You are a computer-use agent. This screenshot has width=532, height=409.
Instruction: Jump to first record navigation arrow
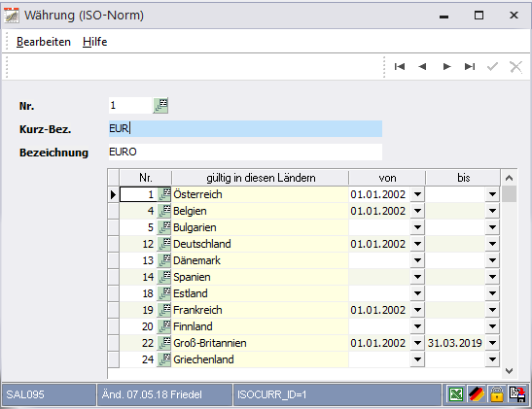coord(400,66)
